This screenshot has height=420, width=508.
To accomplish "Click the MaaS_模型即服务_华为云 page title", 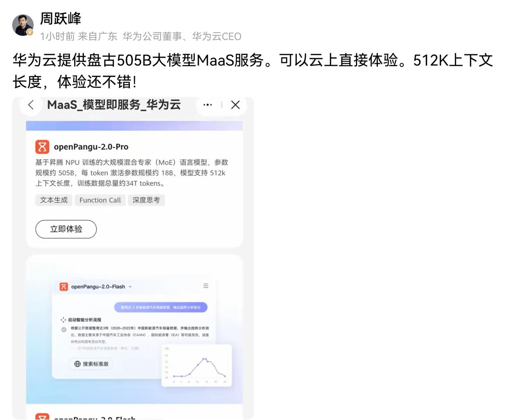I will click(114, 105).
